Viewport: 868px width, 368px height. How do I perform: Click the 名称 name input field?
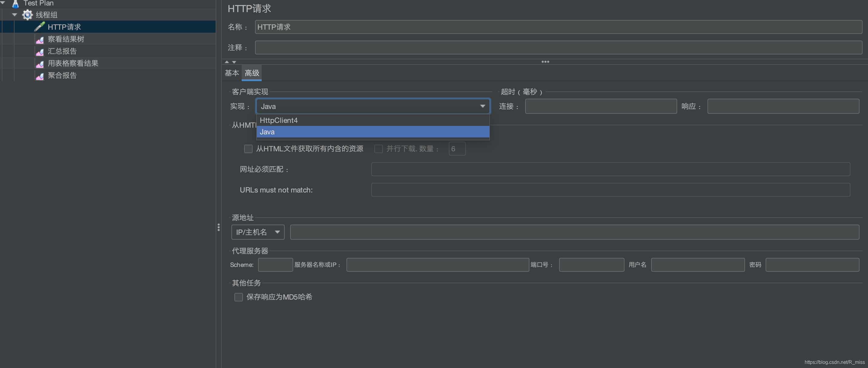click(x=558, y=27)
